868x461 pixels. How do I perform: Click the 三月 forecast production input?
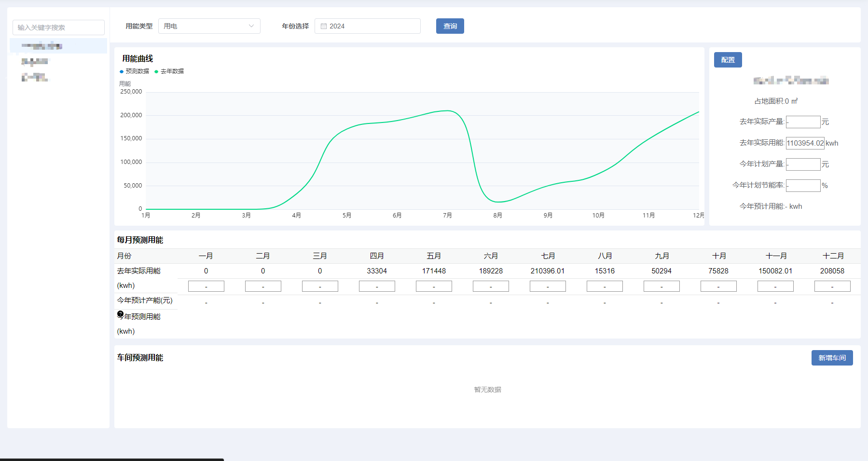(x=320, y=286)
